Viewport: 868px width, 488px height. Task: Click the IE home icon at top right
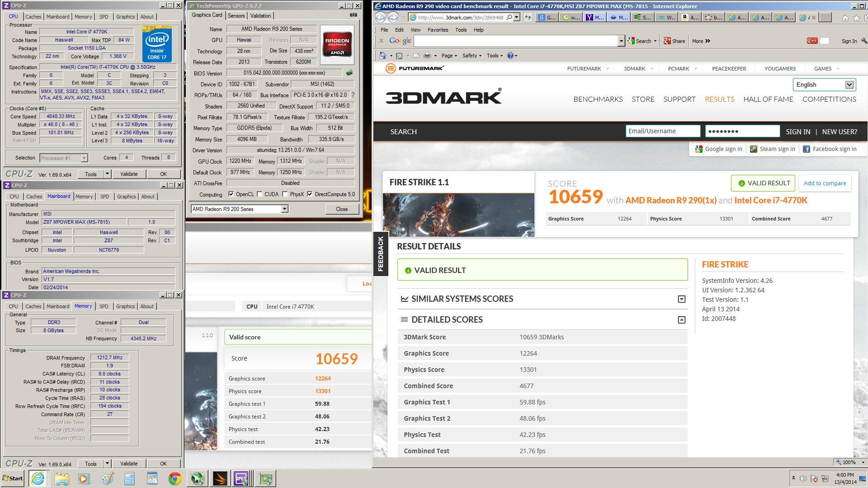(845, 18)
